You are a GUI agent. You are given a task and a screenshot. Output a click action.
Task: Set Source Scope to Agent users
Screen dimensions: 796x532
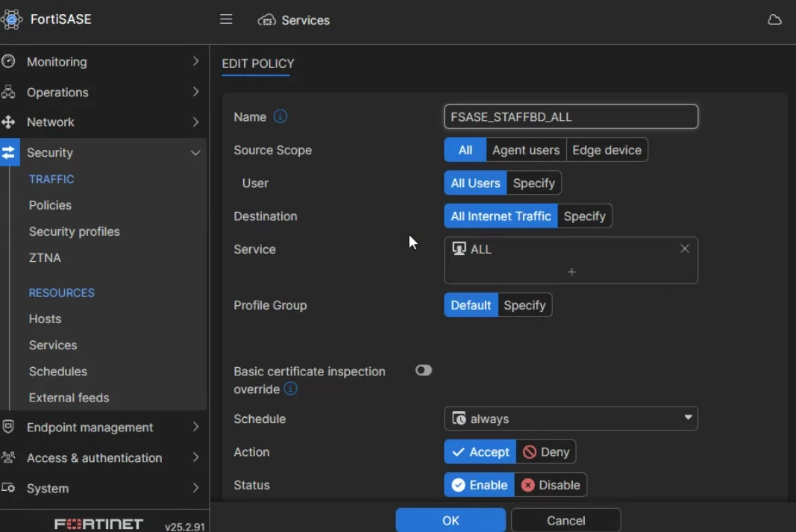[x=526, y=150]
